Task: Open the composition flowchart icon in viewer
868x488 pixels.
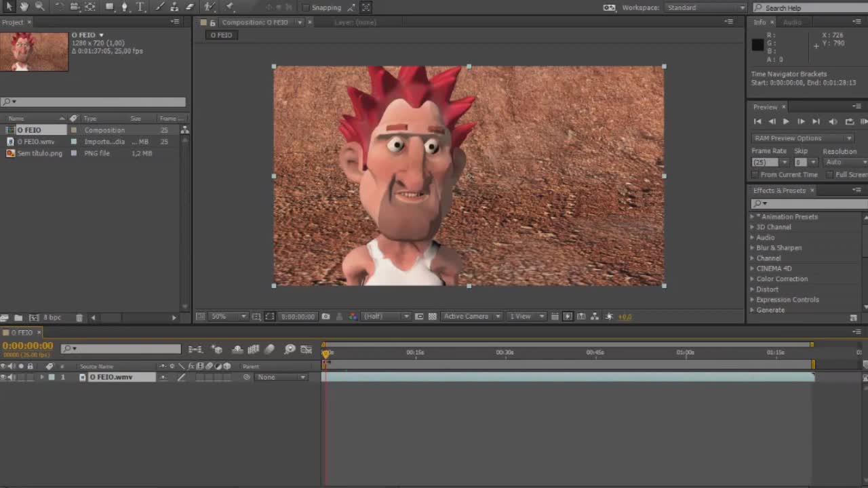Action: (x=595, y=317)
